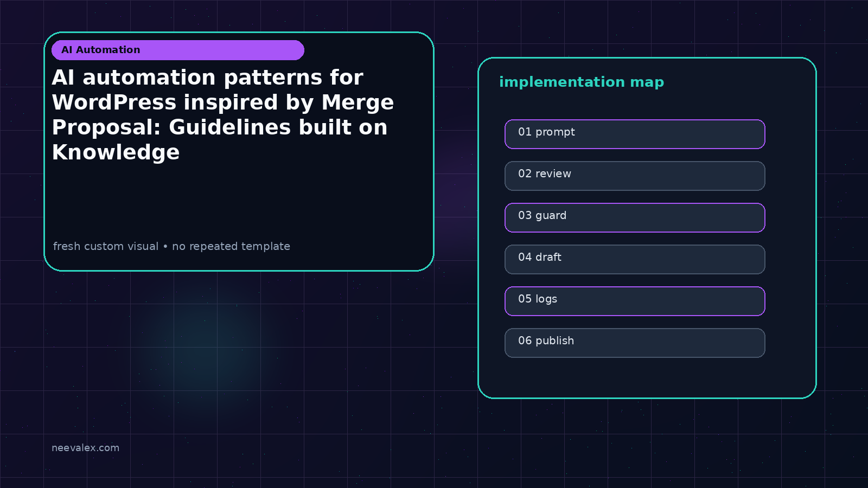The height and width of the screenshot is (488, 868).
Task: Click the fresh custom visual caption
Action: pos(171,246)
